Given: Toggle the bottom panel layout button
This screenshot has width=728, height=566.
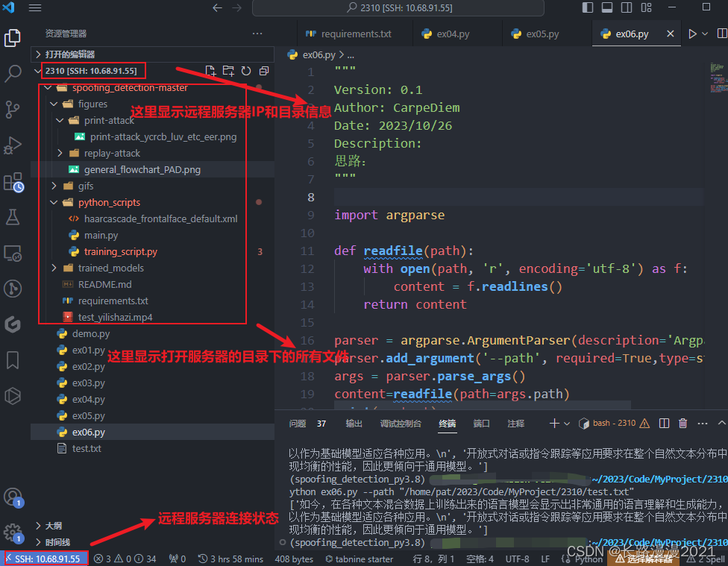Looking at the screenshot, I should 607,7.
